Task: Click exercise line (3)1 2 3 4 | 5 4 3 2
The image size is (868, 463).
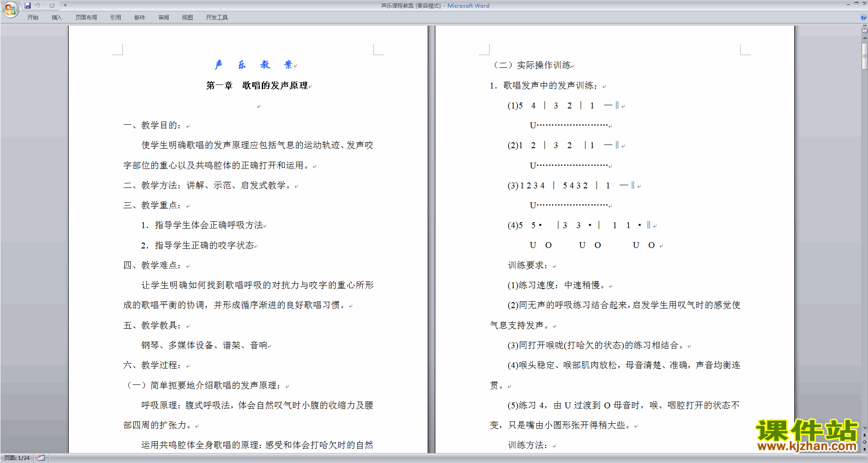Action: click(571, 185)
